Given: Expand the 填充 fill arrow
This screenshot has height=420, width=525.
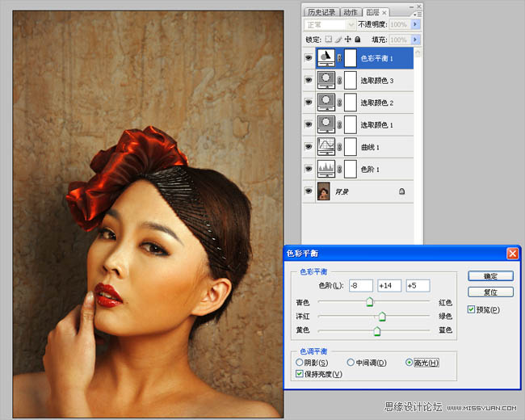Looking at the screenshot, I should pos(416,39).
